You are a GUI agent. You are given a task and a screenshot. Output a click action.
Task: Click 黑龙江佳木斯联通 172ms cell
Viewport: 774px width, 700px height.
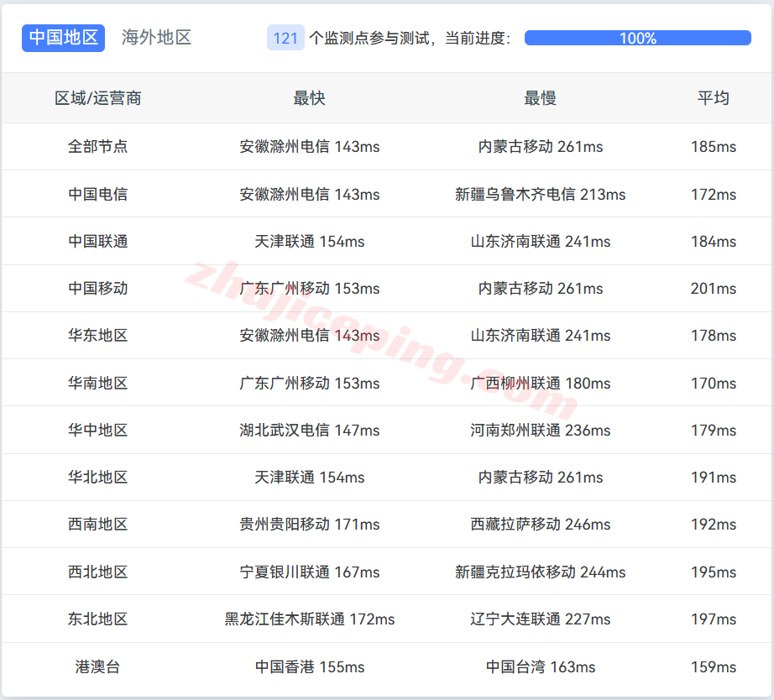point(310,619)
